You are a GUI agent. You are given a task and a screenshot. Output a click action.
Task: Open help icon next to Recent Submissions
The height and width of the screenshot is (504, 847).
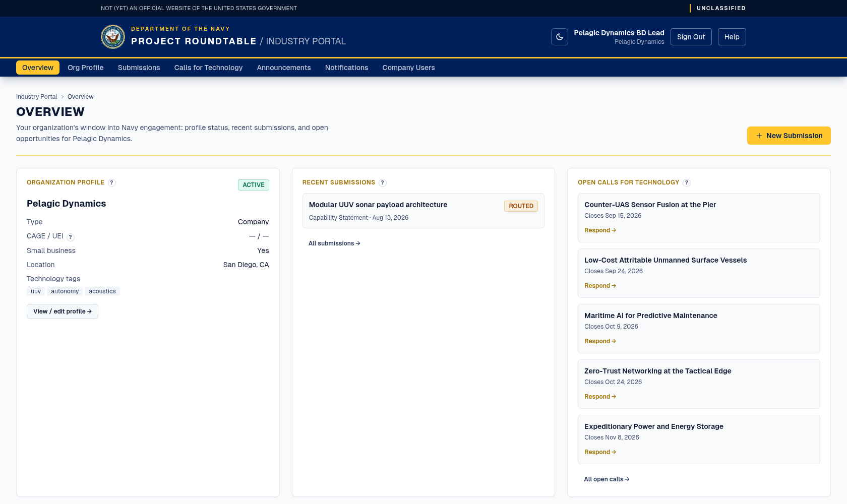click(x=383, y=183)
